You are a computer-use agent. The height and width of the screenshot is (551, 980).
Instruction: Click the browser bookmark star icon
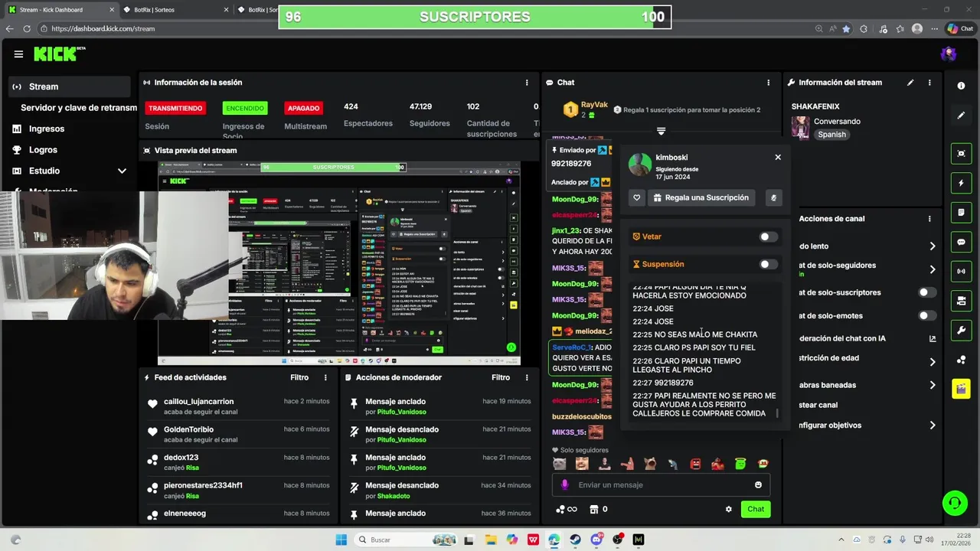(846, 28)
